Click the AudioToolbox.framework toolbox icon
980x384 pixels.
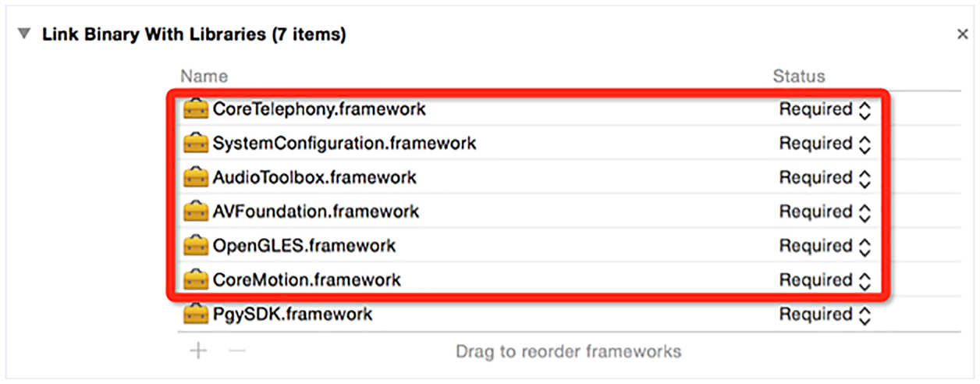(196, 178)
